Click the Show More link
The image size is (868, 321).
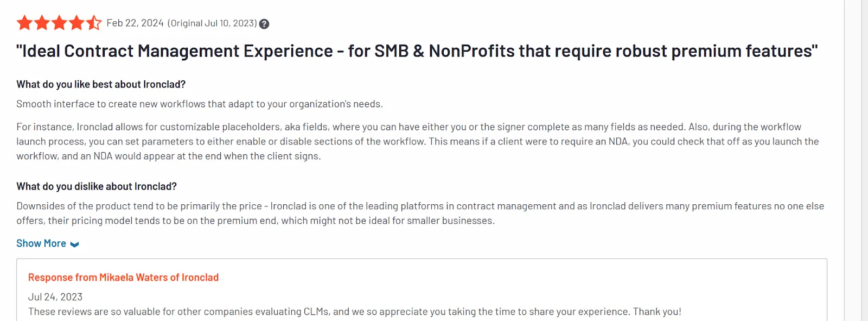click(41, 243)
